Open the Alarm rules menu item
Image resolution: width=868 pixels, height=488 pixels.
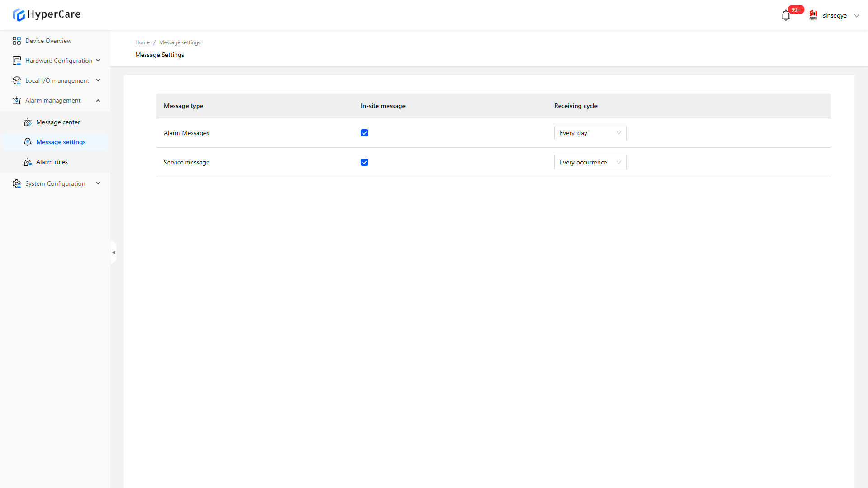[52, 162]
